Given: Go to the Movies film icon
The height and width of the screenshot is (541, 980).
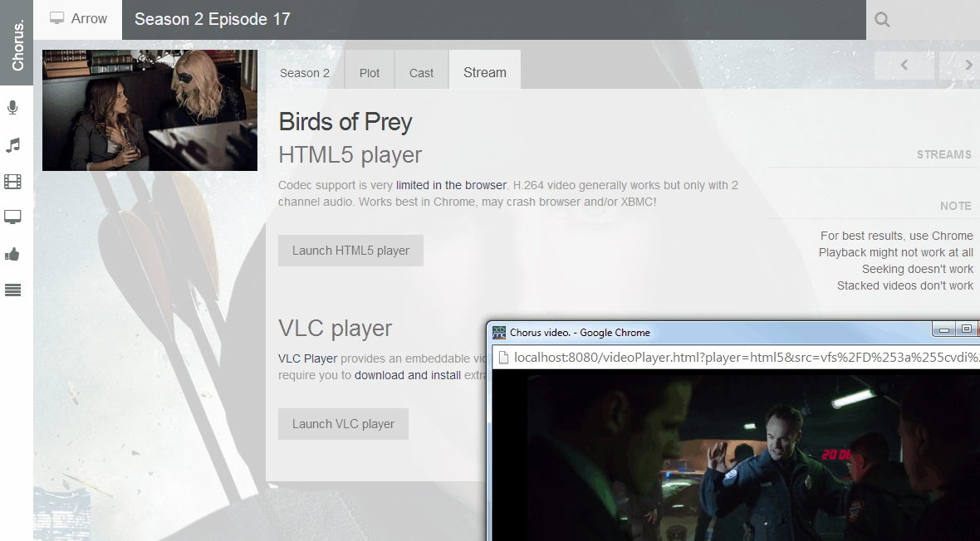Looking at the screenshot, I should coord(12,182).
